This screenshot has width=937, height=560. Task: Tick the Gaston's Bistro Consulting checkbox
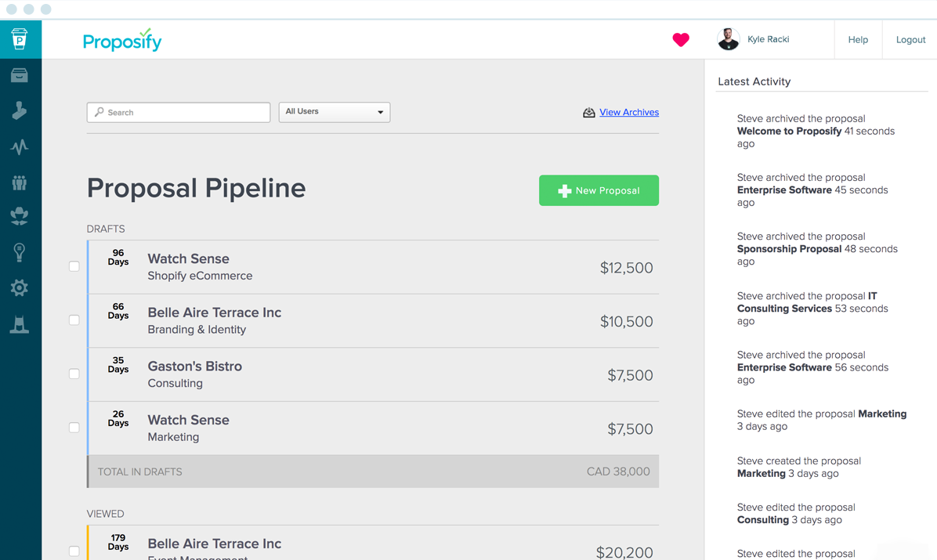coord(74,374)
